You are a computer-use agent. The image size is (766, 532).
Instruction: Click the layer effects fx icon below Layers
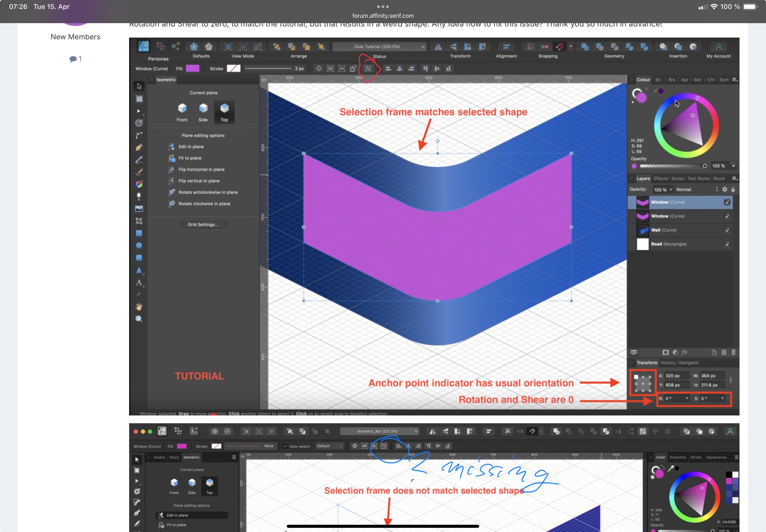(x=684, y=352)
